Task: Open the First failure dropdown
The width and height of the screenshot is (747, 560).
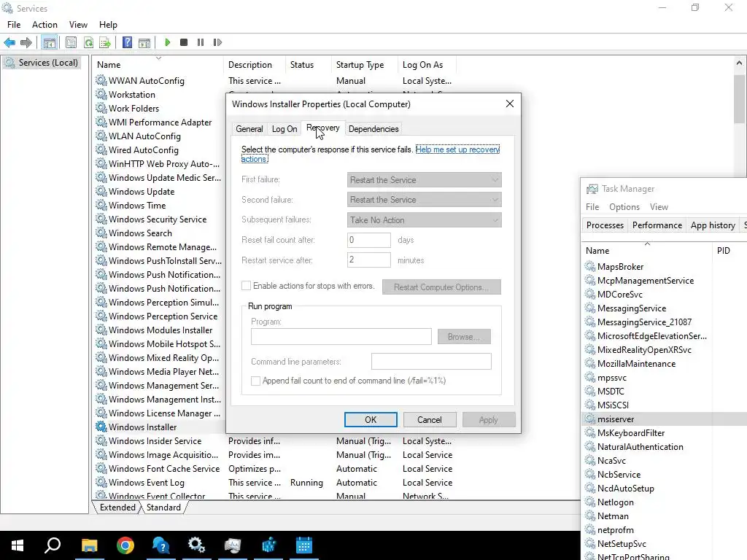Action: click(x=424, y=180)
